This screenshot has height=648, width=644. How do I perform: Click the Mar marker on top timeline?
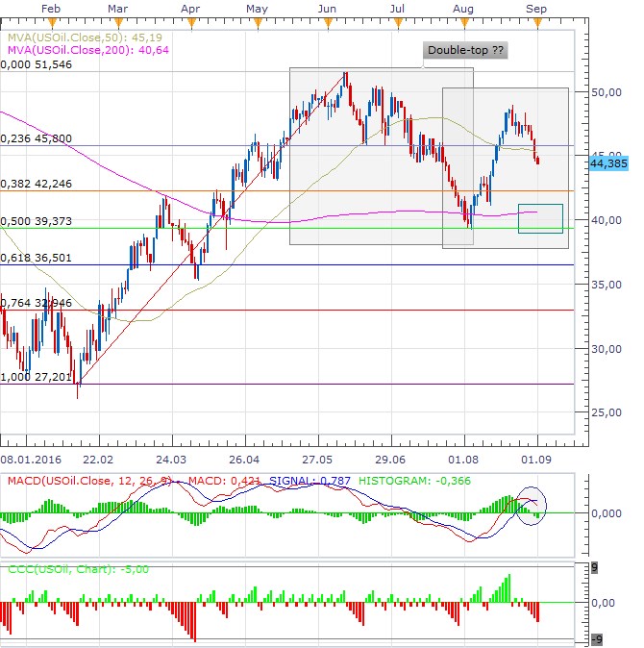[x=118, y=7]
